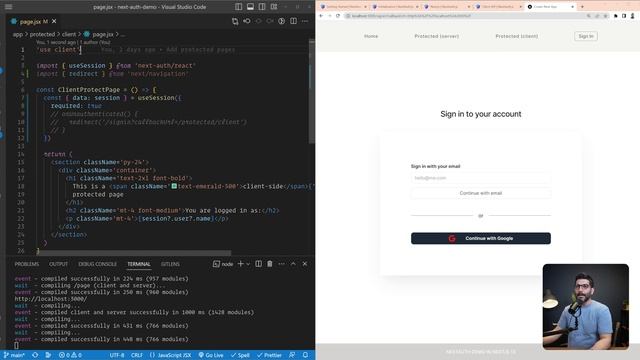Open browser side panel icon
This screenshot has height=360, width=640.
point(624,16)
